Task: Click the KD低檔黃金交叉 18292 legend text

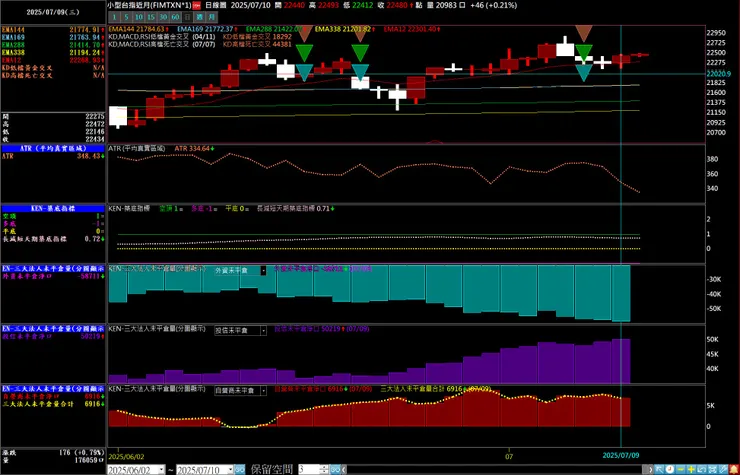Action: [x=257, y=36]
